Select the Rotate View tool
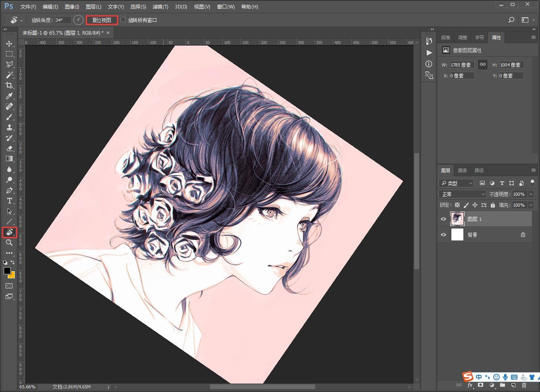Screen dimensions: 540x392 tap(9, 232)
